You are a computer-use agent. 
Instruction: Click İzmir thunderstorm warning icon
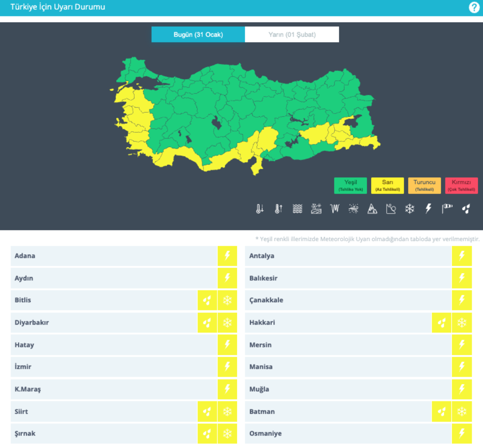click(227, 367)
